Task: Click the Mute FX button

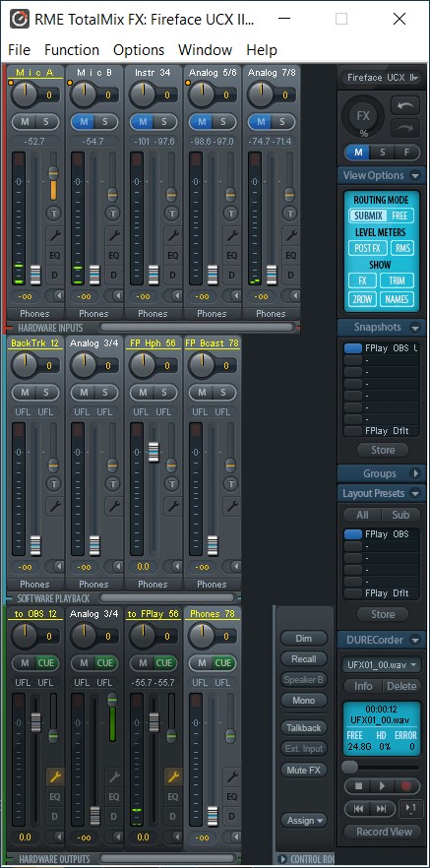Action: point(304,770)
